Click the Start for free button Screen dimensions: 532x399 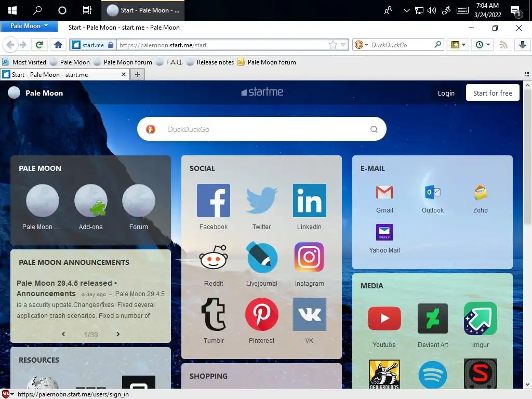click(x=493, y=93)
